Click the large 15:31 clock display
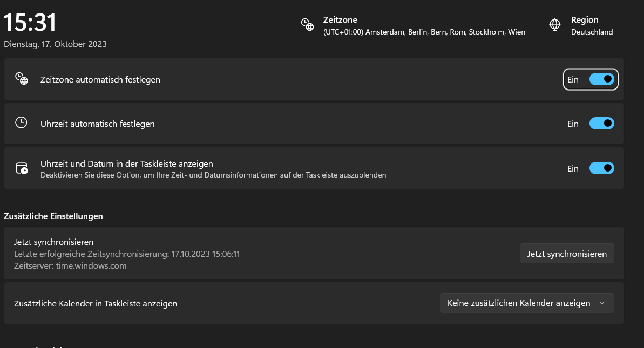 [x=30, y=23]
